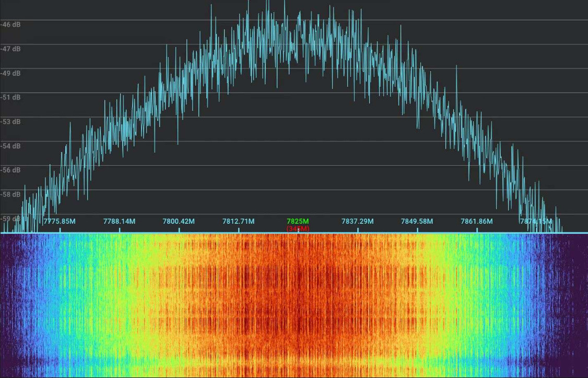Select the -49 dB level label
This screenshot has width=588, height=378.
pyautogui.click(x=10, y=73)
